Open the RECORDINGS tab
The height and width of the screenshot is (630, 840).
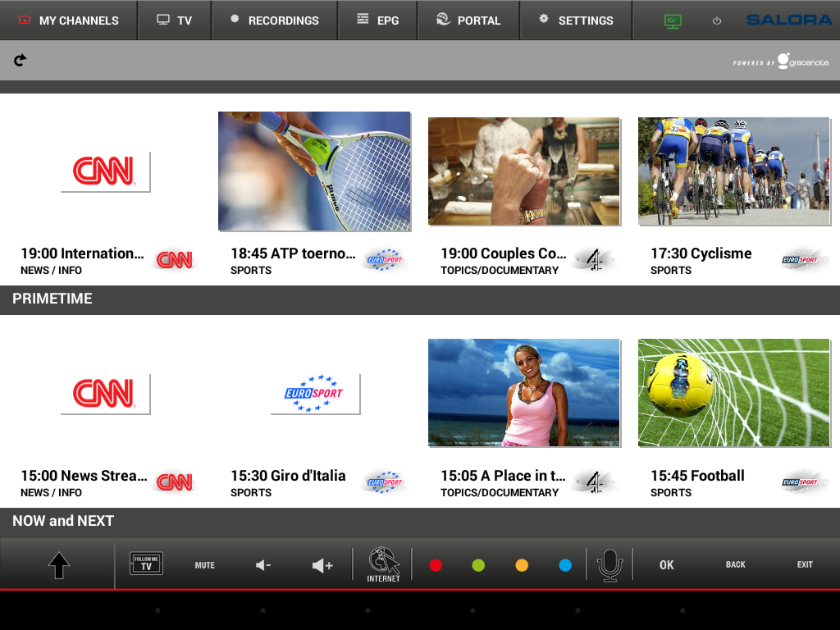[275, 21]
